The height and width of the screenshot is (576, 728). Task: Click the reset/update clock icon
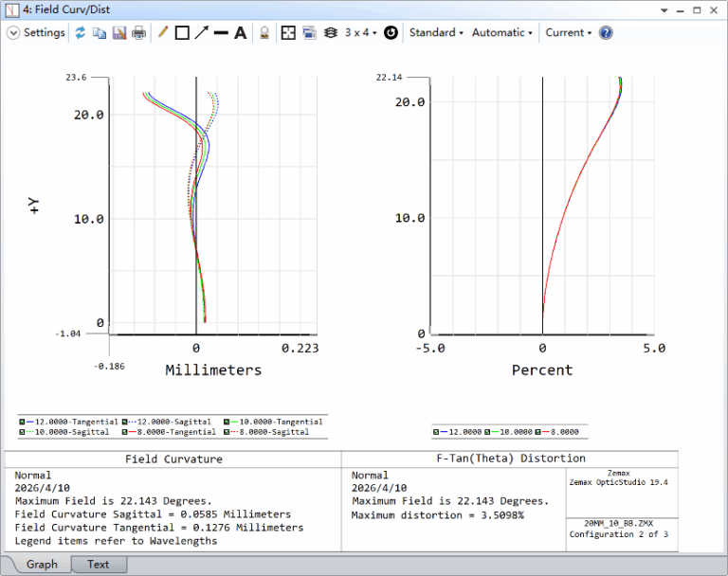391,32
